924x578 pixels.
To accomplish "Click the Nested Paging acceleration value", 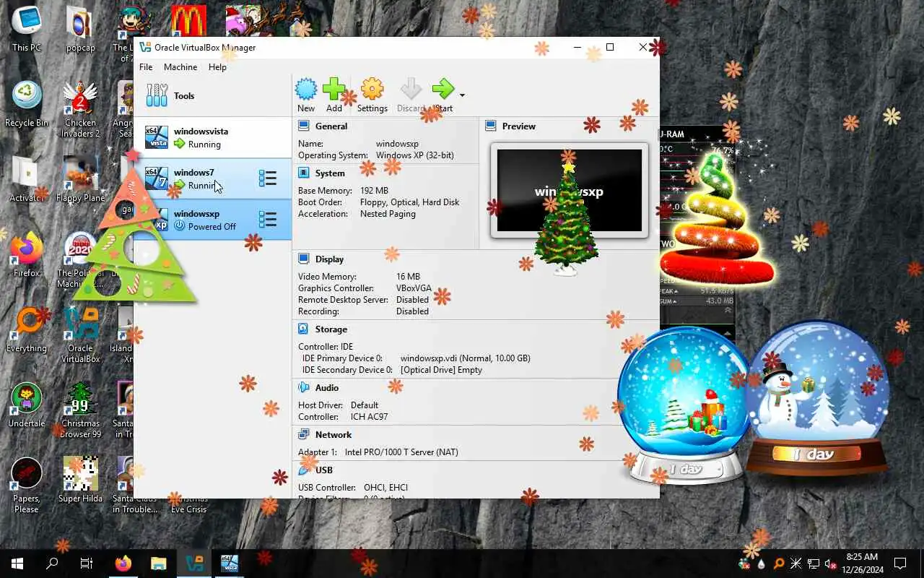I will pyautogui.click(x=388, y=214).
